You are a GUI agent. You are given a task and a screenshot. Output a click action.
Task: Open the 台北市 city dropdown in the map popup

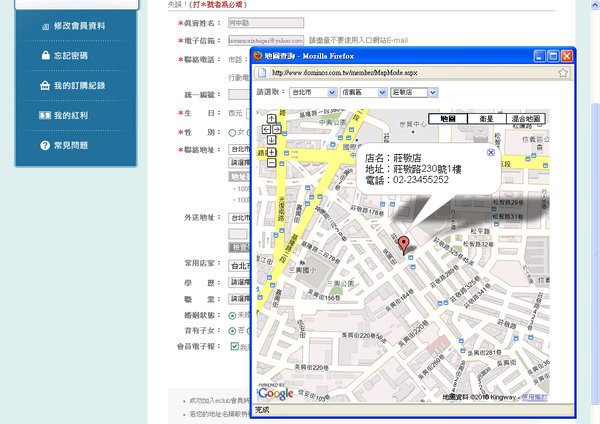(313, 92)
